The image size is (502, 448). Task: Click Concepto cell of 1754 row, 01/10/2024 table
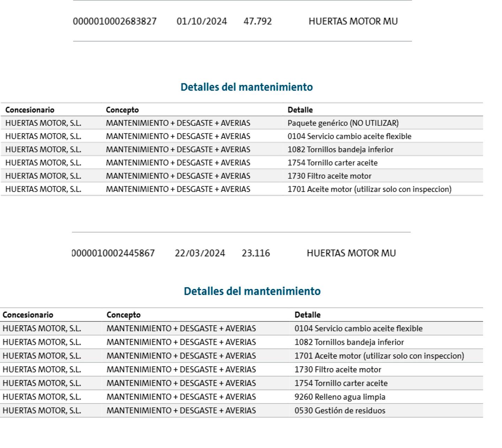click(x=178, y=163)
